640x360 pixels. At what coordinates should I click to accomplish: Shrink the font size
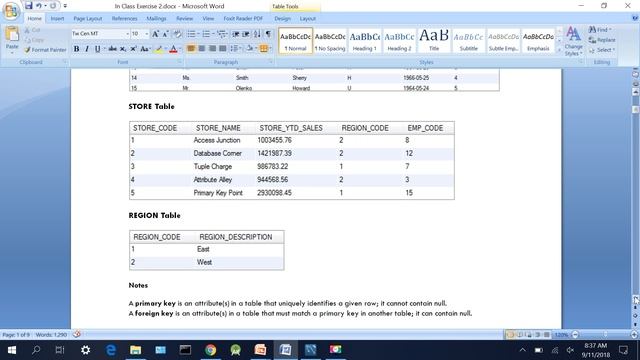(x=165, y=34)
